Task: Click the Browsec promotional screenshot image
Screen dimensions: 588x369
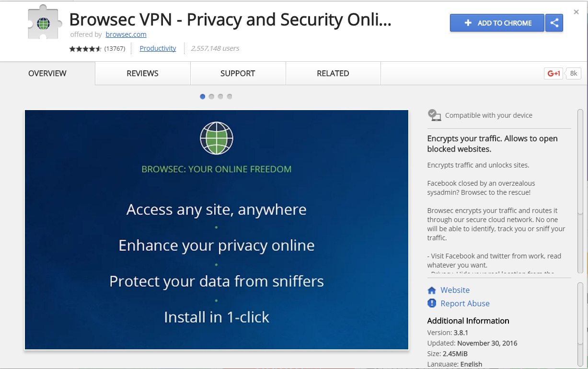Action: tap(217, 230)
